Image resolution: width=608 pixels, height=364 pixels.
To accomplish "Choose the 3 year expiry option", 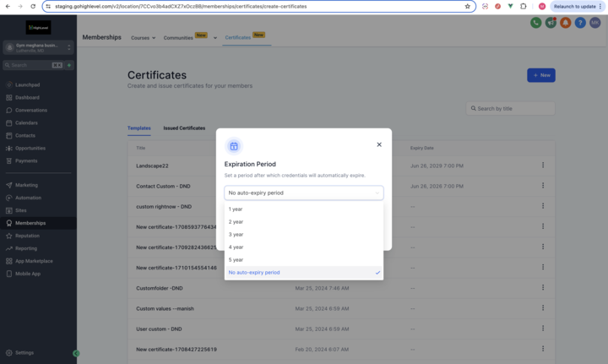I will coord(236,235).
